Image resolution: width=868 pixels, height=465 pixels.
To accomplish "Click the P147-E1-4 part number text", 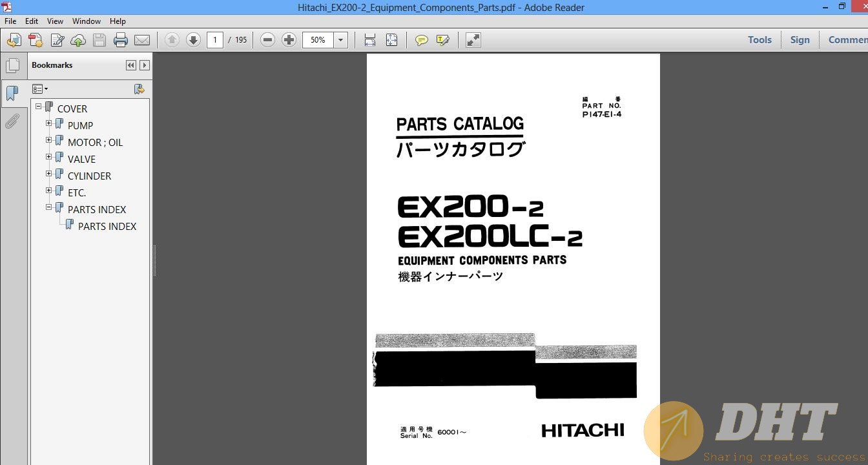I will tap(601, 114).
